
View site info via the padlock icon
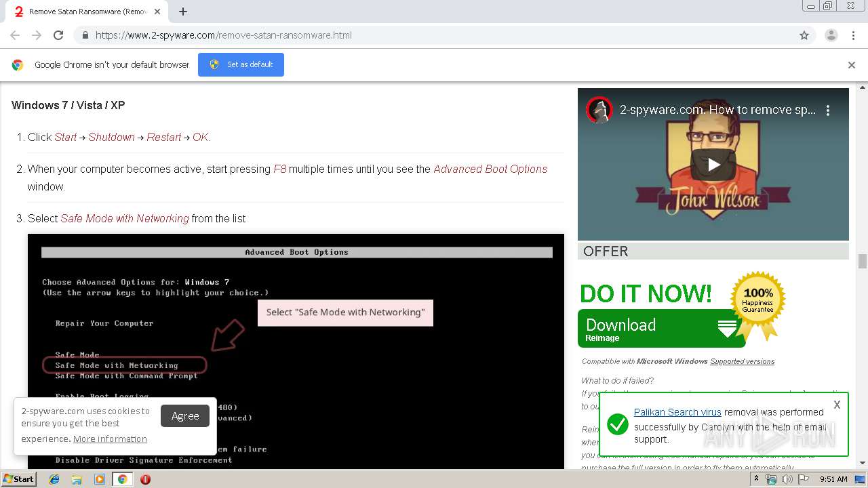click(85, 35)
